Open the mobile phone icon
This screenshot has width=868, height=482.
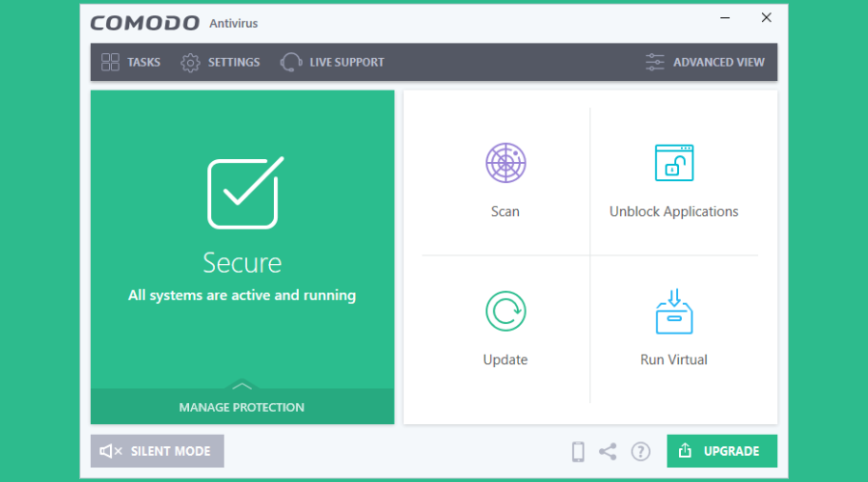click(x=578, y=451)
